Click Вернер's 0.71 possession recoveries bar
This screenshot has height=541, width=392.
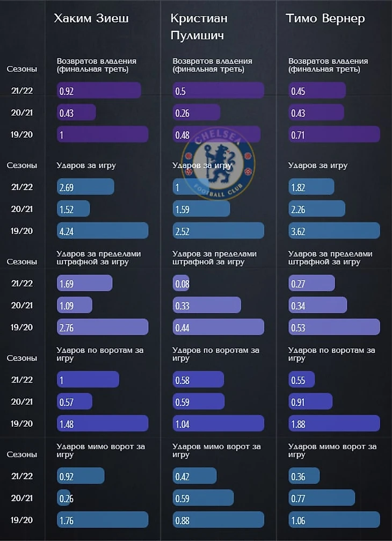(334, 134)
